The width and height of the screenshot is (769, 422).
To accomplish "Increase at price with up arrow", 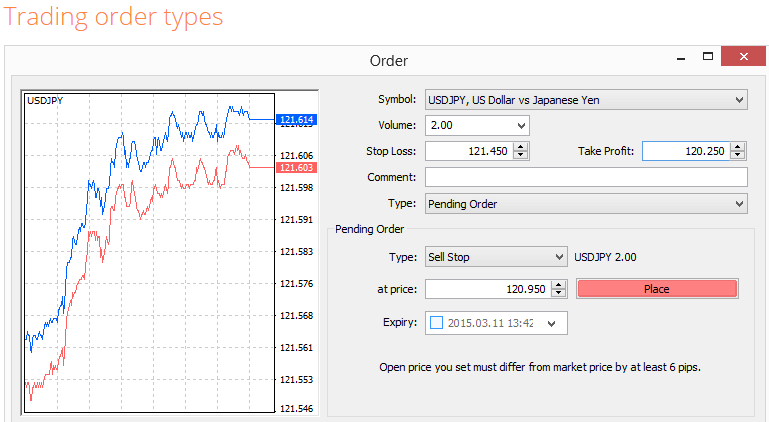I will coord(559,285).
